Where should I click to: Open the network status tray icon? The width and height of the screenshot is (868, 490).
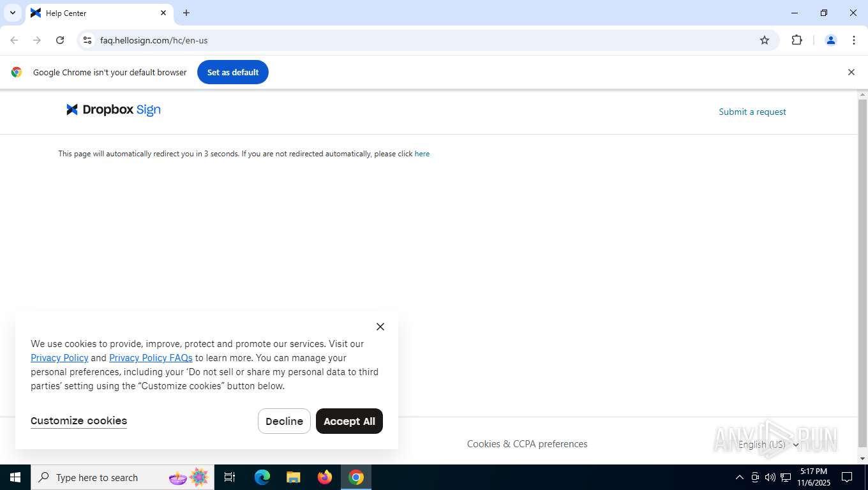click(786, 477)
